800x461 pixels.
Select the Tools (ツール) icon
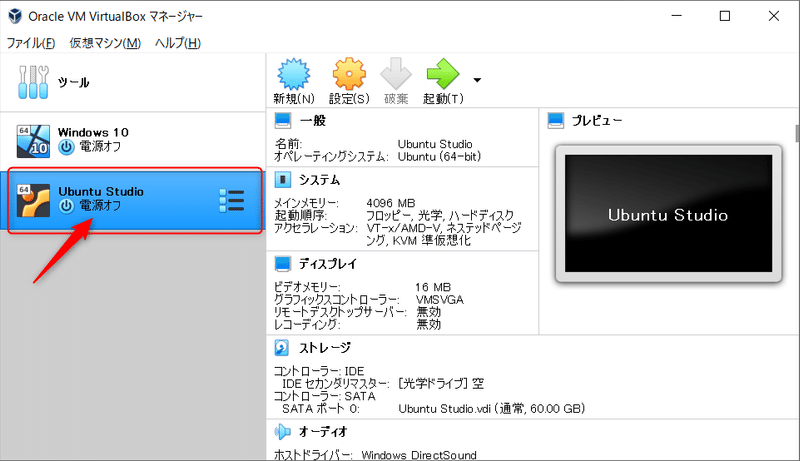[33, 82]
